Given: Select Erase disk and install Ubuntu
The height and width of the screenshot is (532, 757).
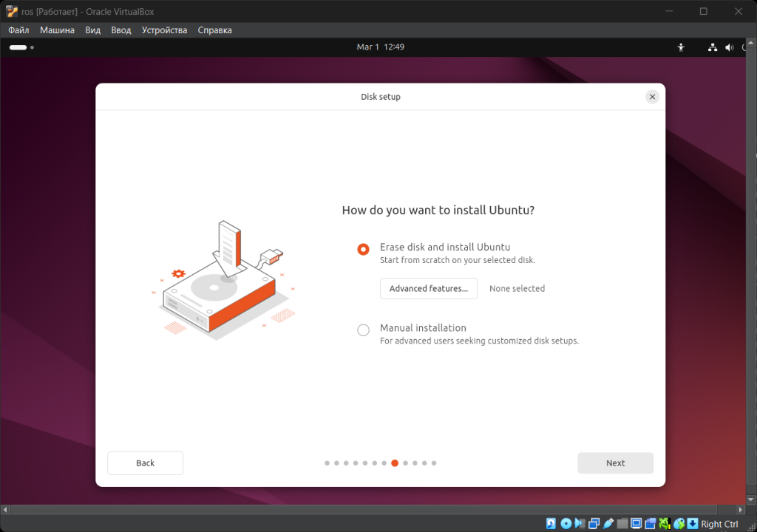Looking at the screenshot, I should pos(363,249).
